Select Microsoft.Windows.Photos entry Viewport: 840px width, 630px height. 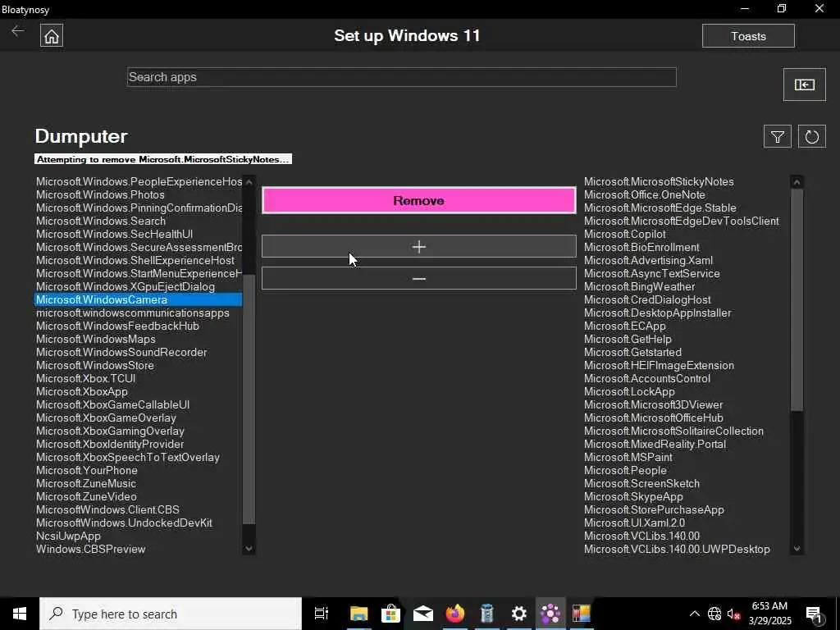(x=100, y=195)
